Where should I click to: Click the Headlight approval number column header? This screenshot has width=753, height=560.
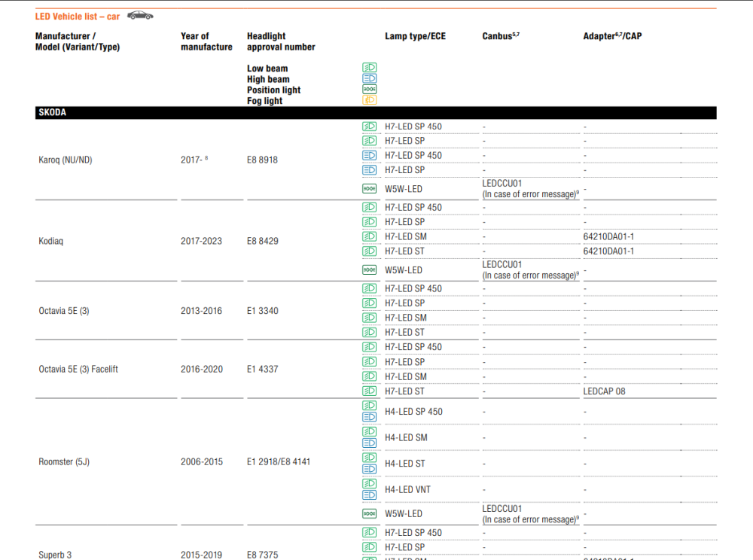click(x=281, y=41)
